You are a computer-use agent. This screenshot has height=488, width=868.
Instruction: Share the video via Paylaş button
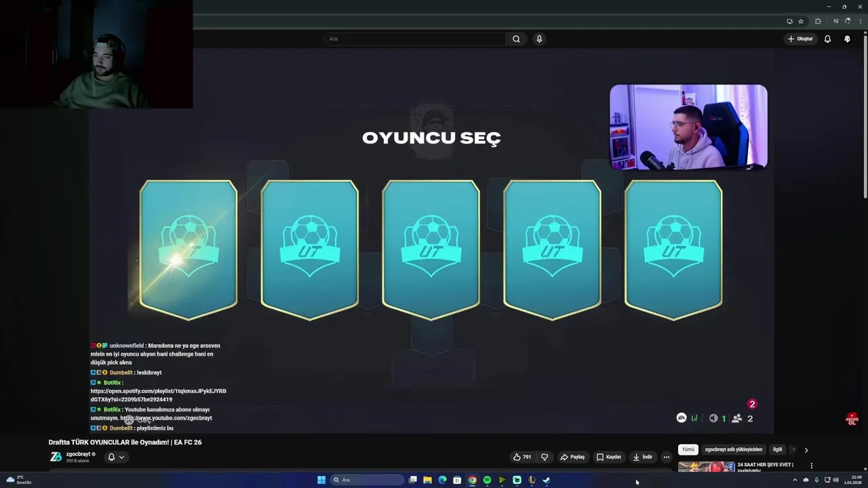tap(572, 457)
